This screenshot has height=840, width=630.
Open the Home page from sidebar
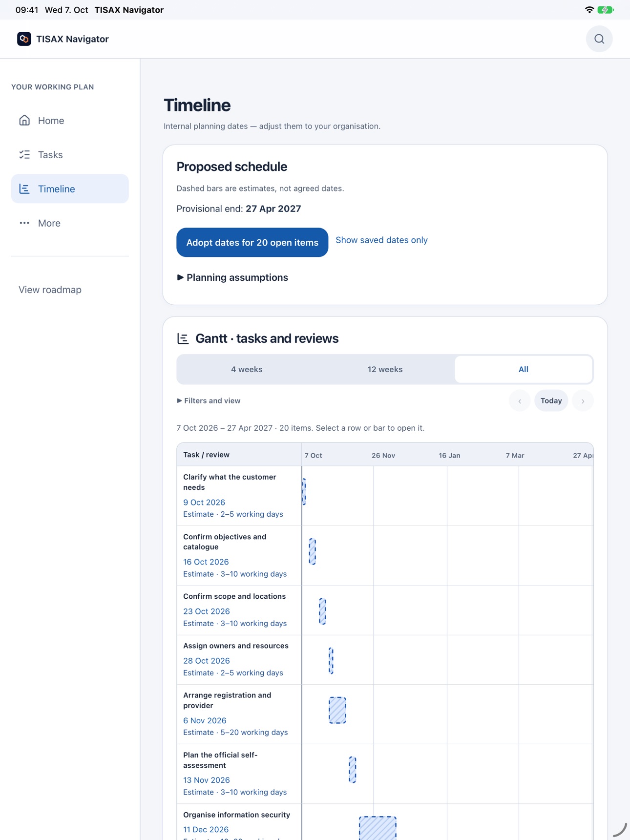pos(70,121)
